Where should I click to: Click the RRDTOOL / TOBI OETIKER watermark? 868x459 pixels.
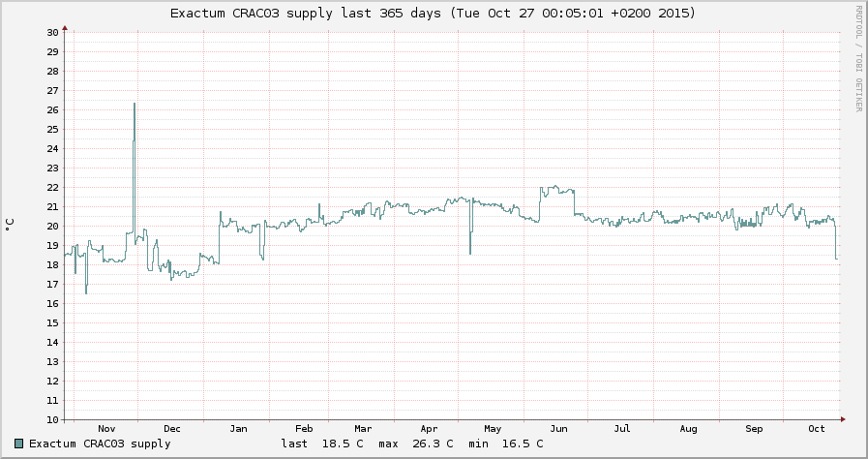coord(857,58)
